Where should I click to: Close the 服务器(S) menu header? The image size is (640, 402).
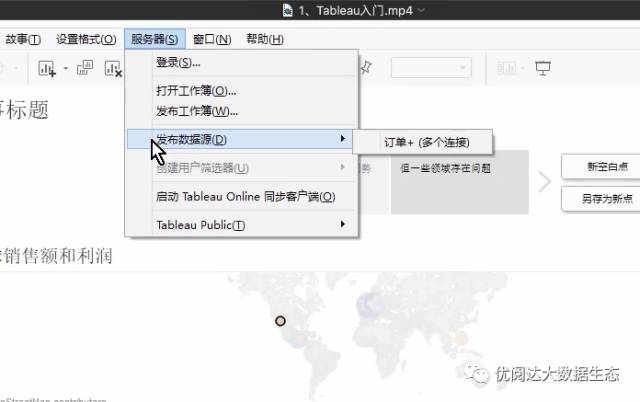pos(155,39)
